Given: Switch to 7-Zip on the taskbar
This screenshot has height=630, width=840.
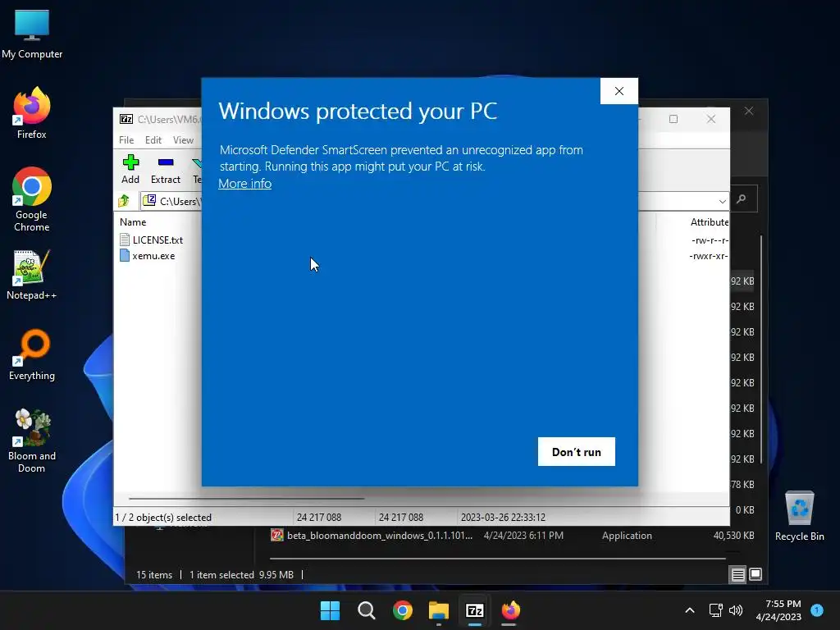Looking at the screenshot, I should click(x=475, y=610).
